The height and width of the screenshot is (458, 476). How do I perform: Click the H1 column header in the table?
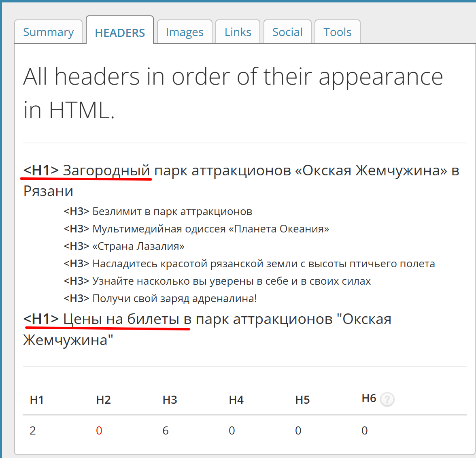pos(37,400)
